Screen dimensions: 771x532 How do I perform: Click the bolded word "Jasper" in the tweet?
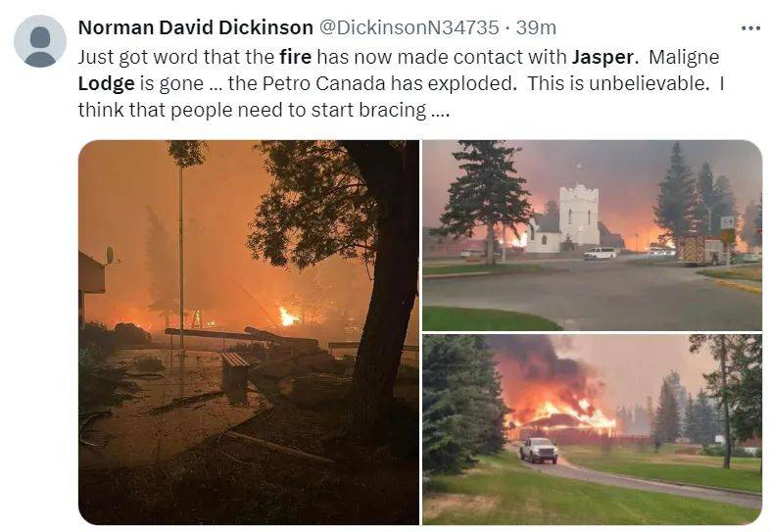pos(602,58)
